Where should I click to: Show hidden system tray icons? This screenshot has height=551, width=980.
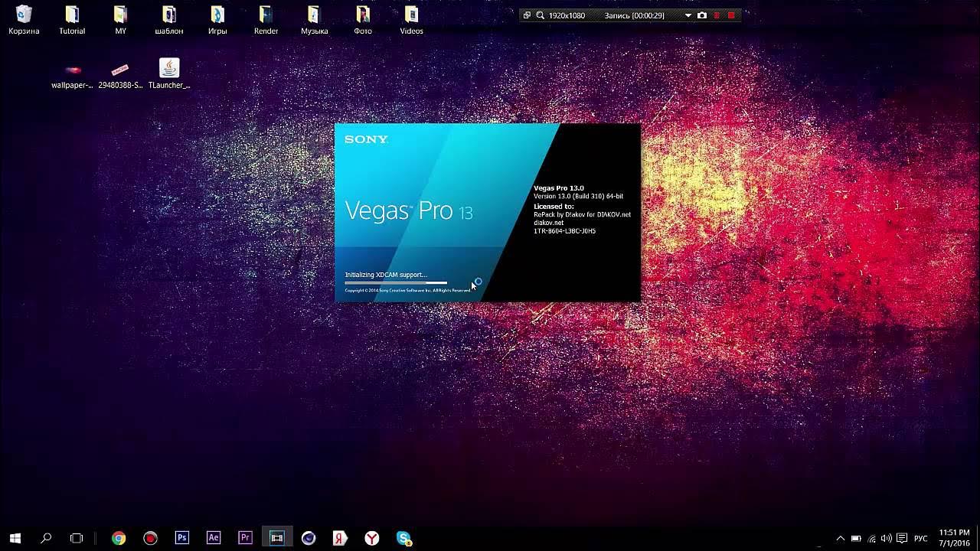pyautogui.click(x=840, y=538)
